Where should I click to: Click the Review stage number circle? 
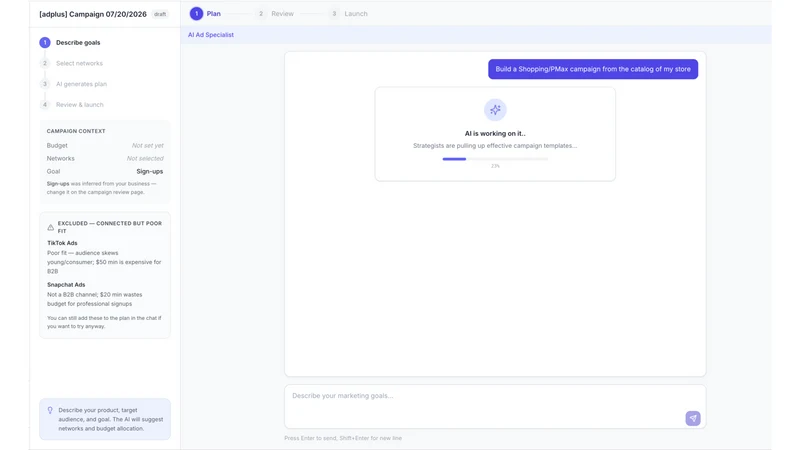point(261,14)
